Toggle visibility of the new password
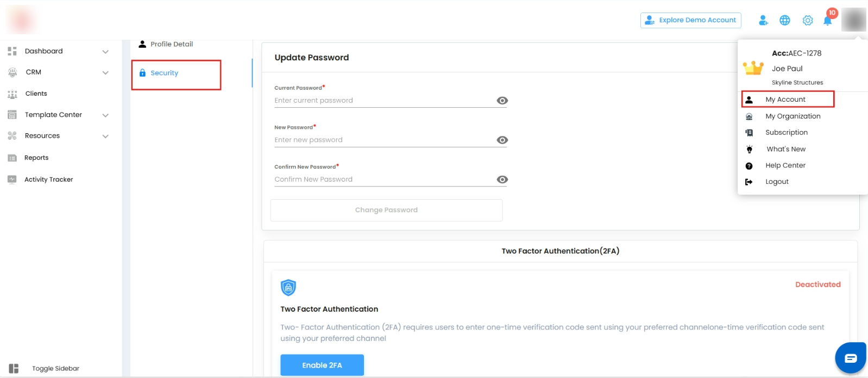Image resolution: width=868 pixels, height=378 pixels. (x=502, y=140)
